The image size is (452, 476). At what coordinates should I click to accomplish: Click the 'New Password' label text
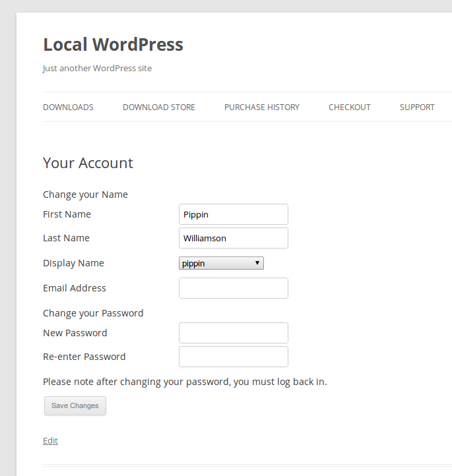[x=75, y=333]
